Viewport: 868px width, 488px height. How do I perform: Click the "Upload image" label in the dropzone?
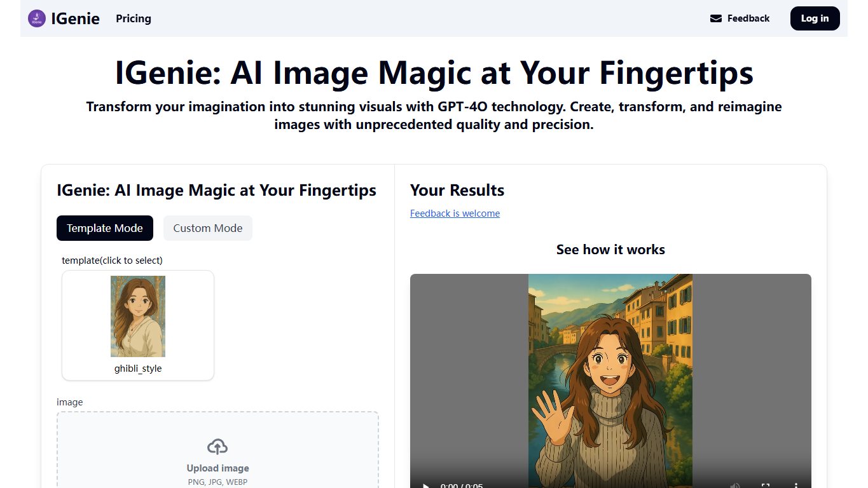point(217,468)
